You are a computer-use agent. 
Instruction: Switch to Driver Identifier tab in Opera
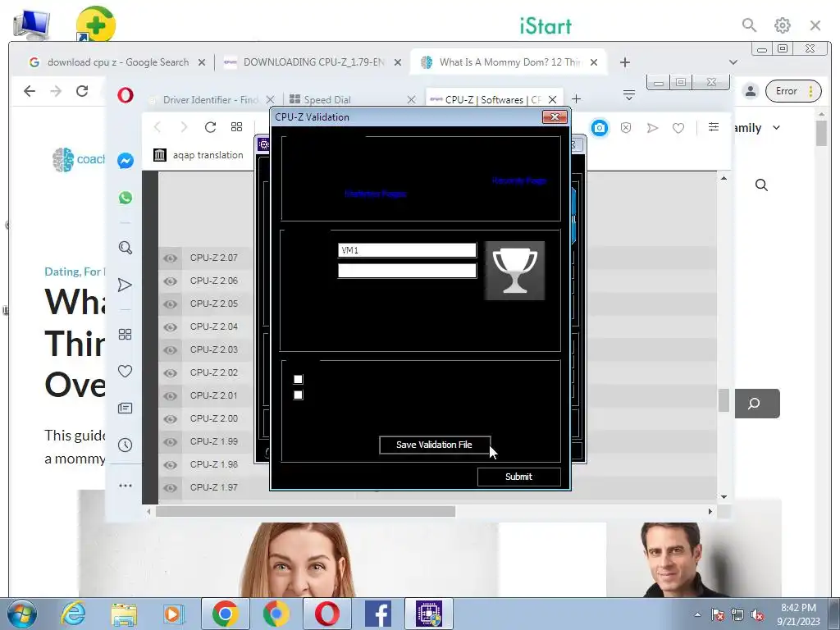[212, 99]
